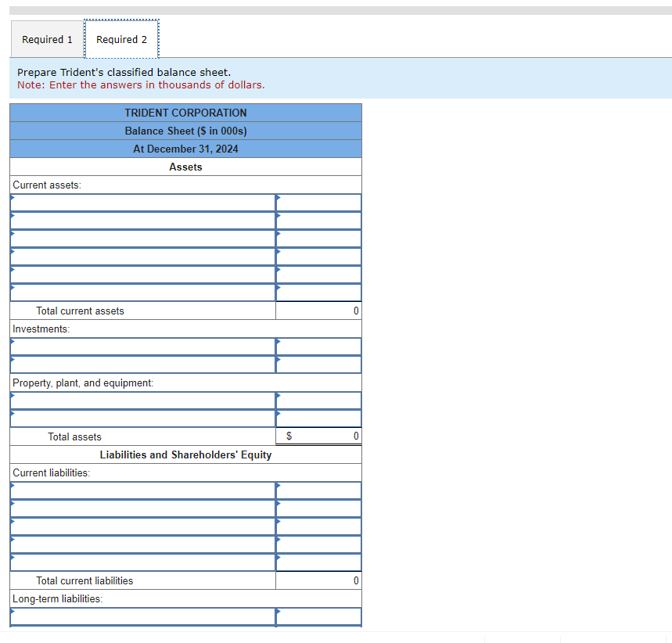Click the amount field beside the first current asset row

(318, 202)
